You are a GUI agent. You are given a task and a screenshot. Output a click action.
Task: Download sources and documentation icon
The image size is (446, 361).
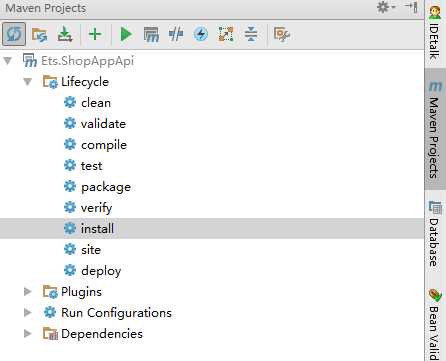pos(65,34)
